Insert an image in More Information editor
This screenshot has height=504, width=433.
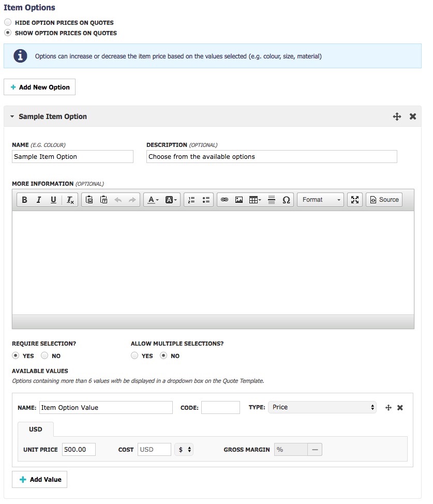239,200
